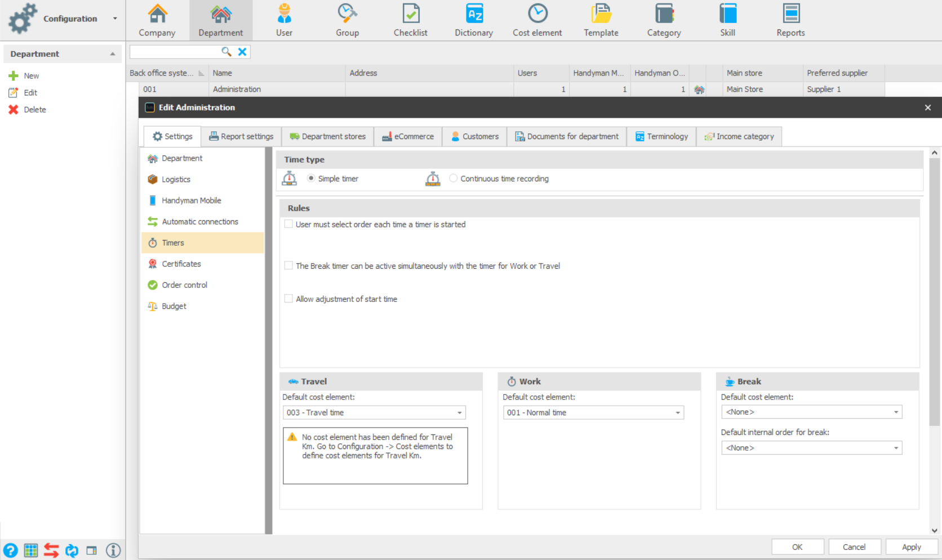Enable User must select order each time

click(x=288, y=224)
